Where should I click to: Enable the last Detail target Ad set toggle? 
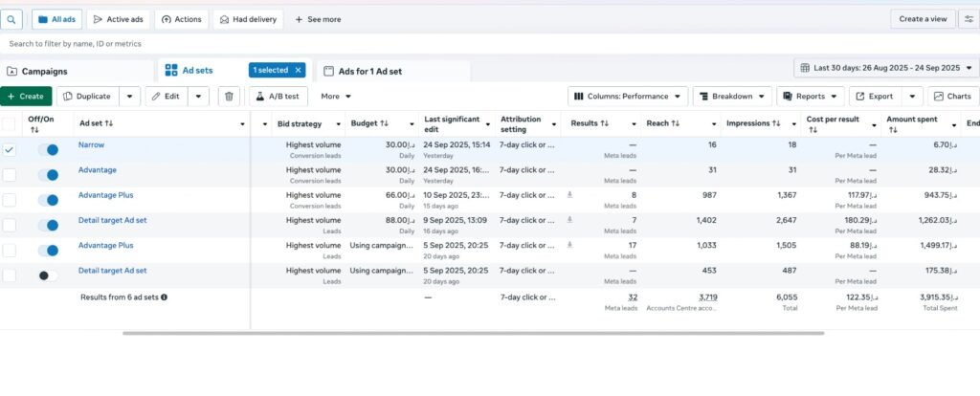(x=47, y=275)
